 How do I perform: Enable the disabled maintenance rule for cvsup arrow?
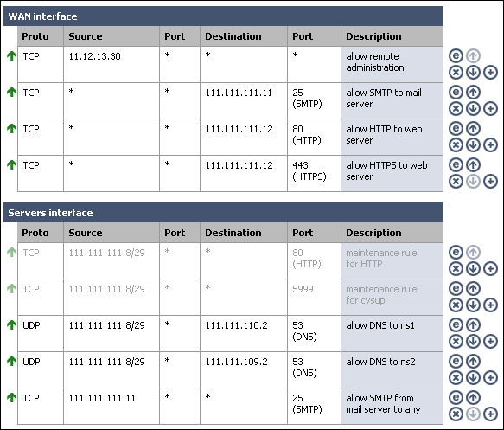[x=11, y=289]
